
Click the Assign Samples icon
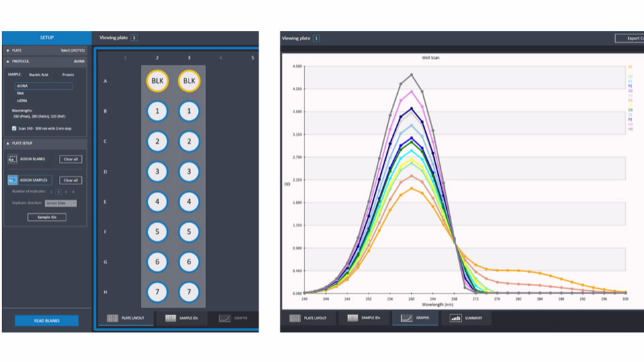[x=13, y=180]
